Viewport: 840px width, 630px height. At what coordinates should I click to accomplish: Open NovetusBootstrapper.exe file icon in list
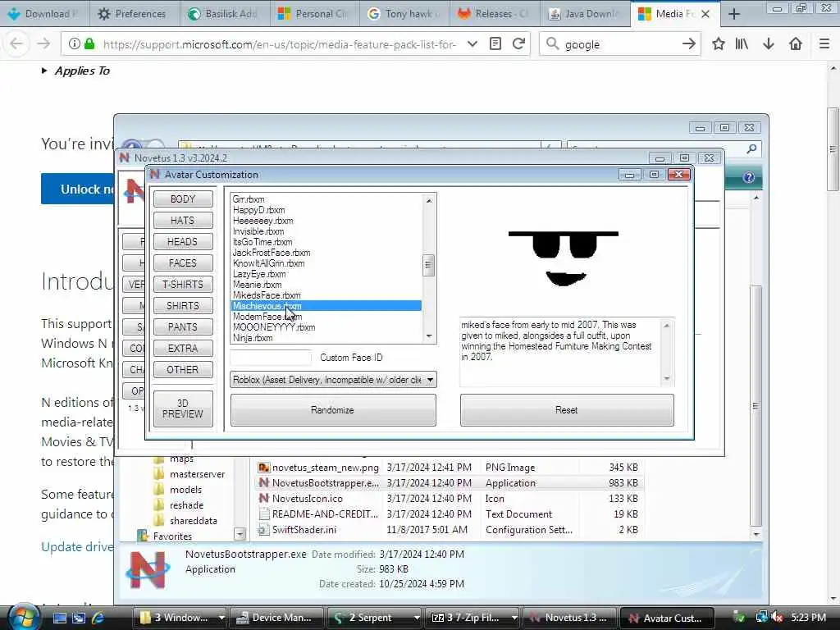(x=263, y=482)
